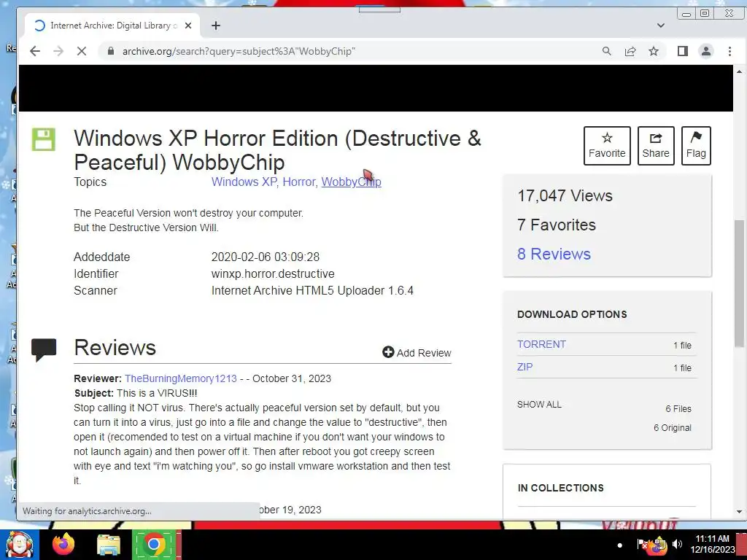This screenshot has width=747, height=560.
Task: Click the '17,047 Views' text
Action: coord(565,195)
